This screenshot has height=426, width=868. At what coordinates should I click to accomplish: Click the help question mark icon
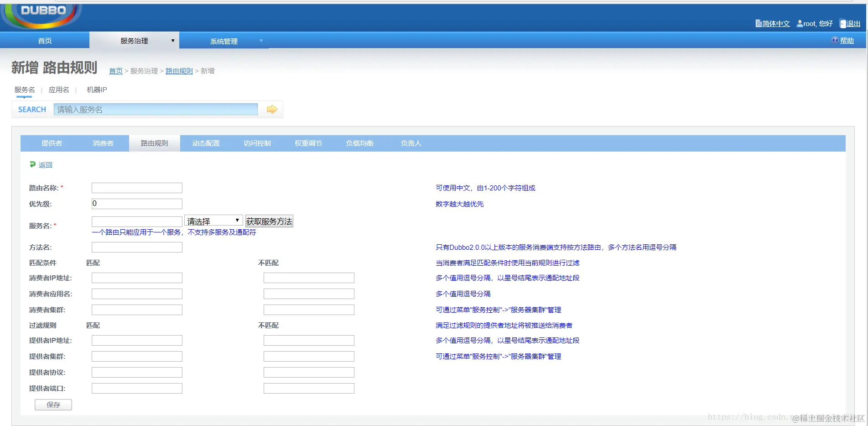point(835,40)
